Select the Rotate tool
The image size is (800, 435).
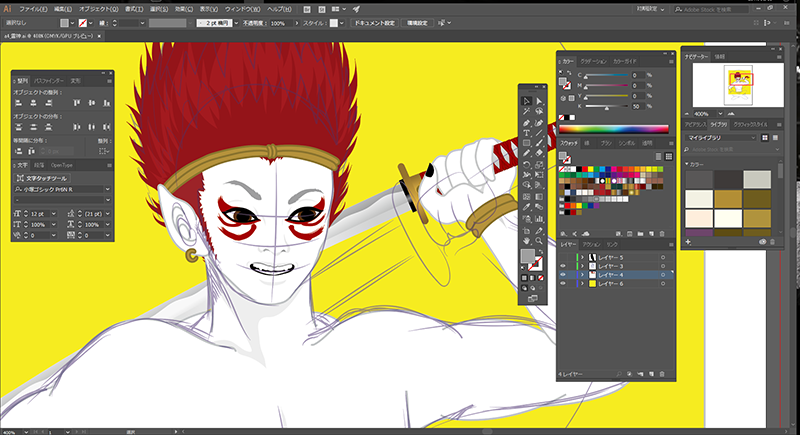tap(527, 165)
